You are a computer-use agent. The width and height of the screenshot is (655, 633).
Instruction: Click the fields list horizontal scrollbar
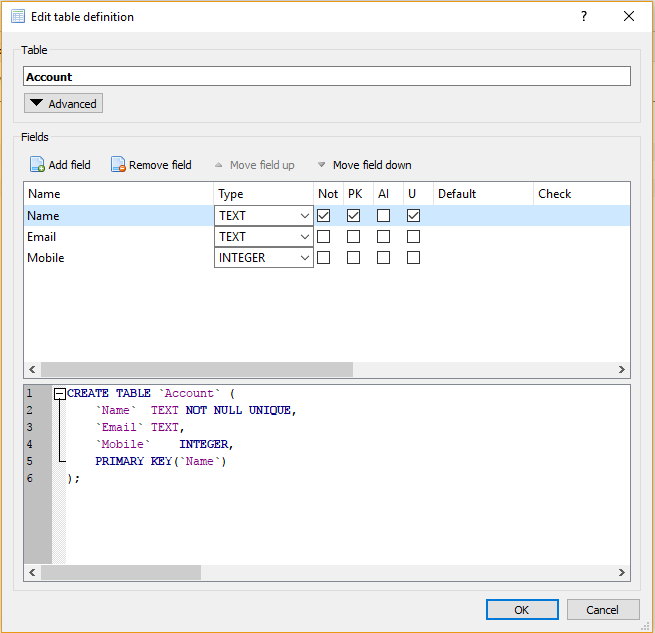click(197, 369)
